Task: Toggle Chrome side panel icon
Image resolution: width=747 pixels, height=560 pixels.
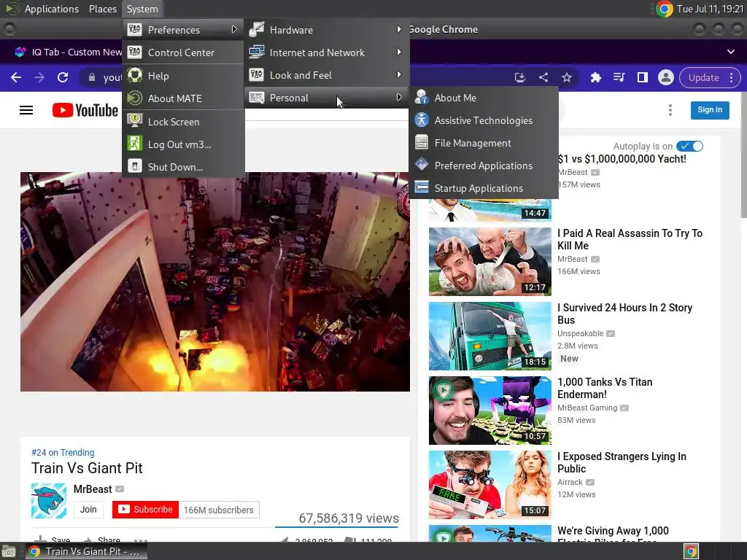Action: click(x=642, y=77)
